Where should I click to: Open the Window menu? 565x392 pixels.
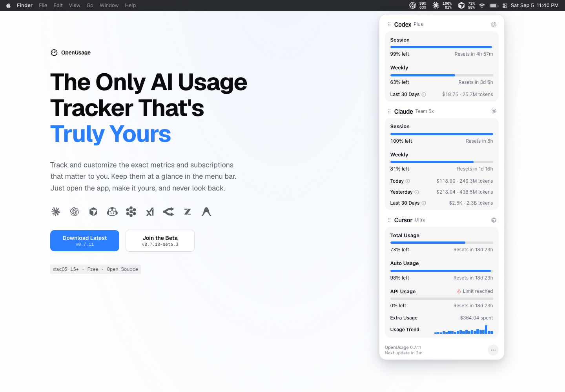pos(109,5)
